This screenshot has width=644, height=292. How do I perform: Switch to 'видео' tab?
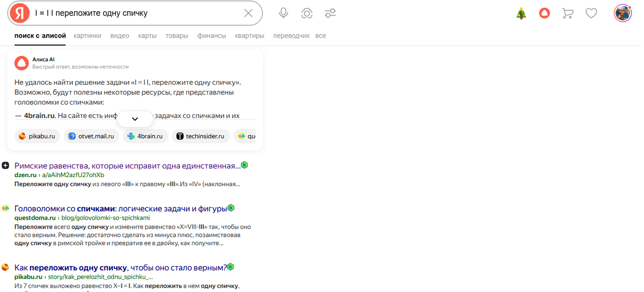[120, 36]
